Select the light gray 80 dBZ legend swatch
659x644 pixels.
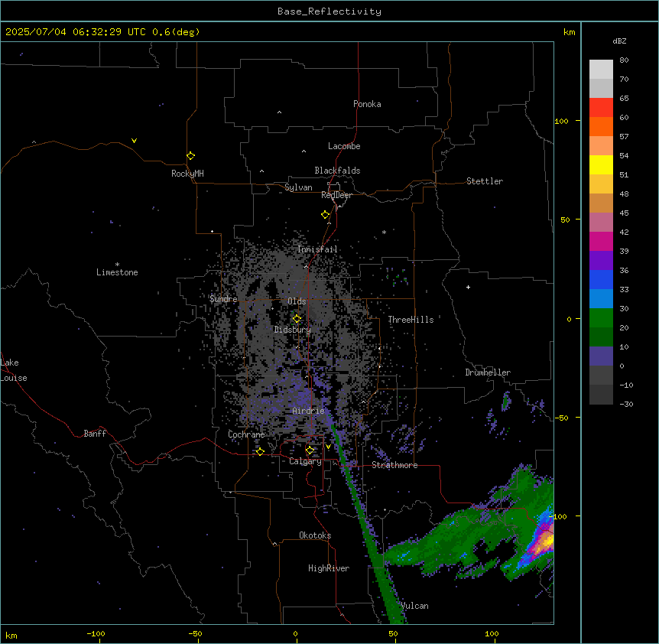pos(601,69)
